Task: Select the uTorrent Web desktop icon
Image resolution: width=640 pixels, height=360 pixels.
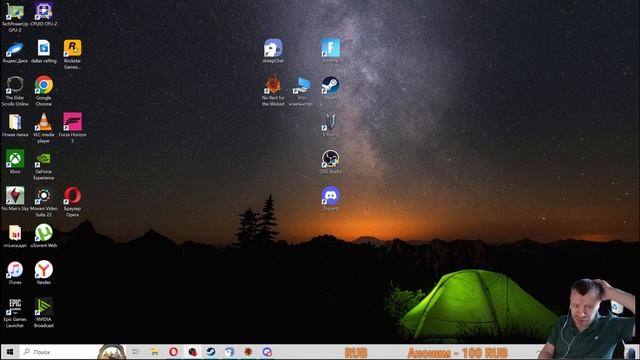Action: pos(44,236)
